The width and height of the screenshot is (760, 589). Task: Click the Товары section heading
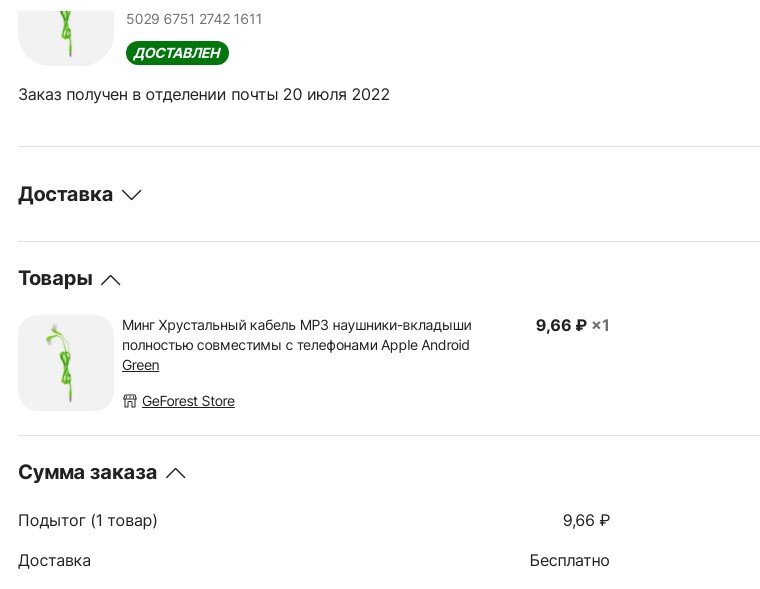(55, 279)
